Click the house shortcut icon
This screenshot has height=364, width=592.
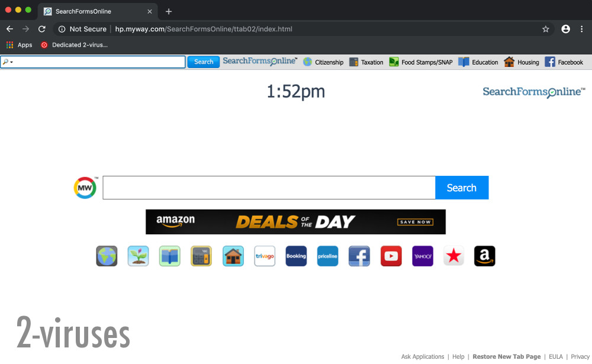click(233, 256)
